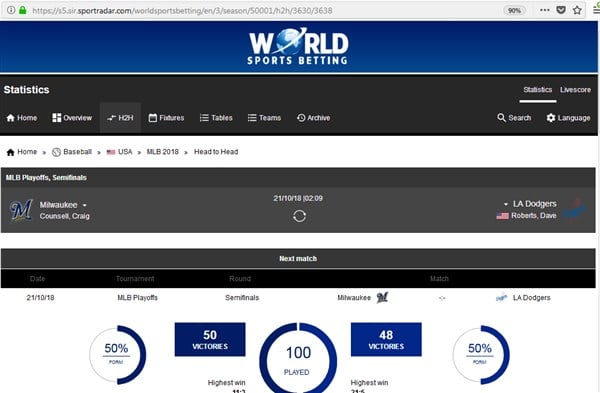Switch to the Livescore tab

point(575,90)
